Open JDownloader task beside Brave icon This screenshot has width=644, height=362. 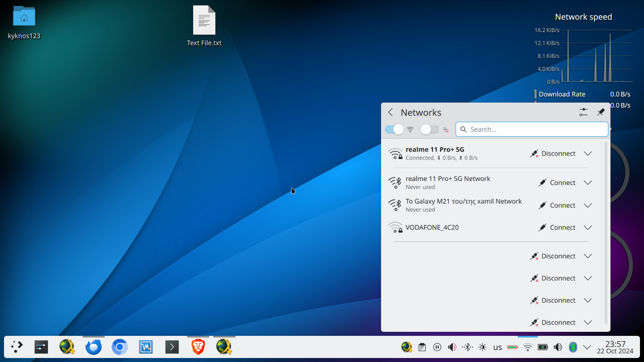coord(224,347)
